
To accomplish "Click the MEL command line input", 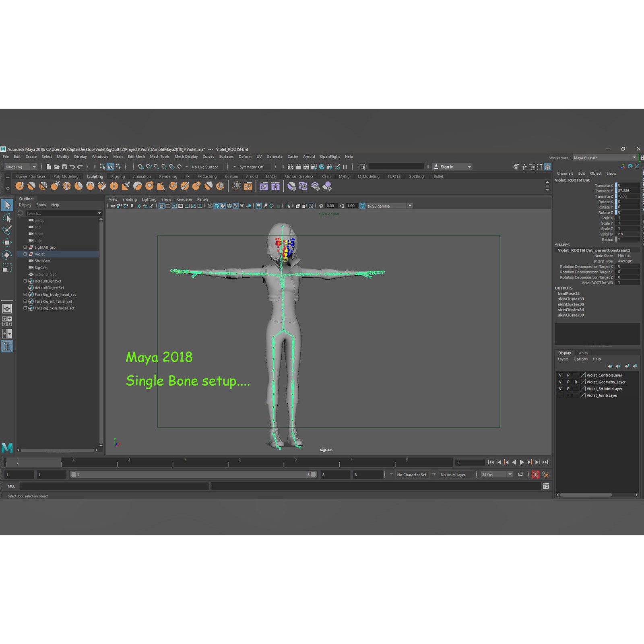I will click(x=114, y=486).
